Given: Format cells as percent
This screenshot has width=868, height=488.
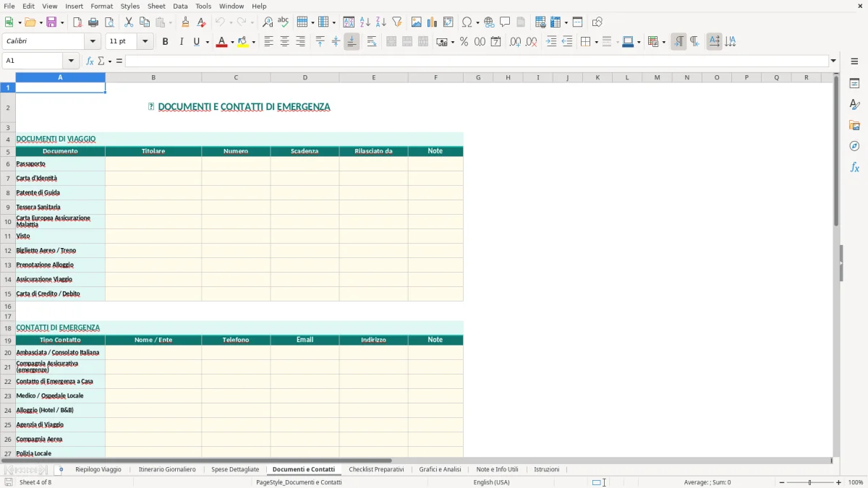Looking at the screenshot, I should (x=464, y=42).
